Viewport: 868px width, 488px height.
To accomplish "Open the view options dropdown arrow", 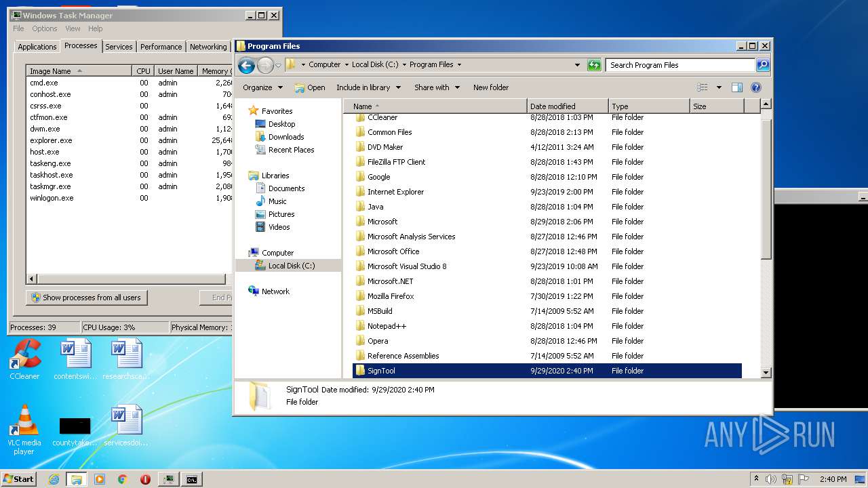I will pyautogui.click(x=719, y=87).
